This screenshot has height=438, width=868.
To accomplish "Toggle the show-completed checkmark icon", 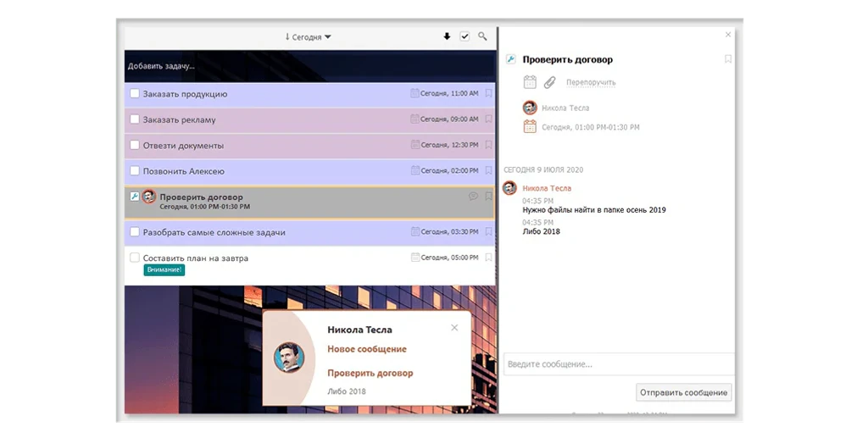I will (465, 36).
